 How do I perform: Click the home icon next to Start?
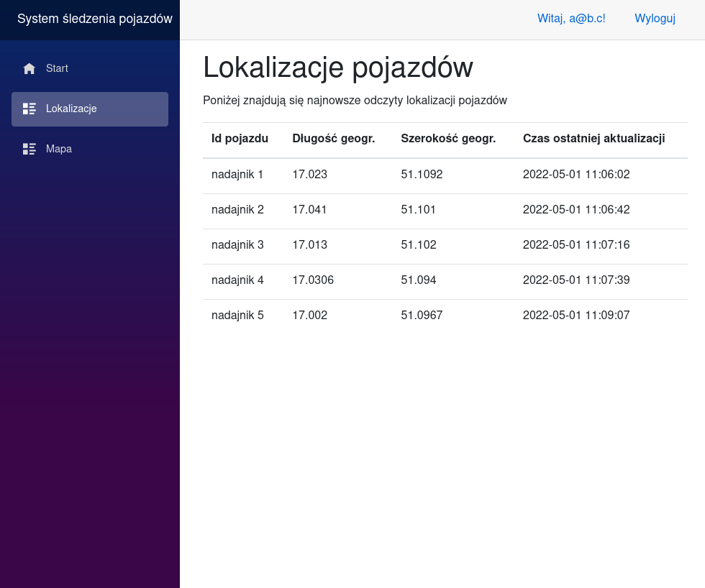29,69
